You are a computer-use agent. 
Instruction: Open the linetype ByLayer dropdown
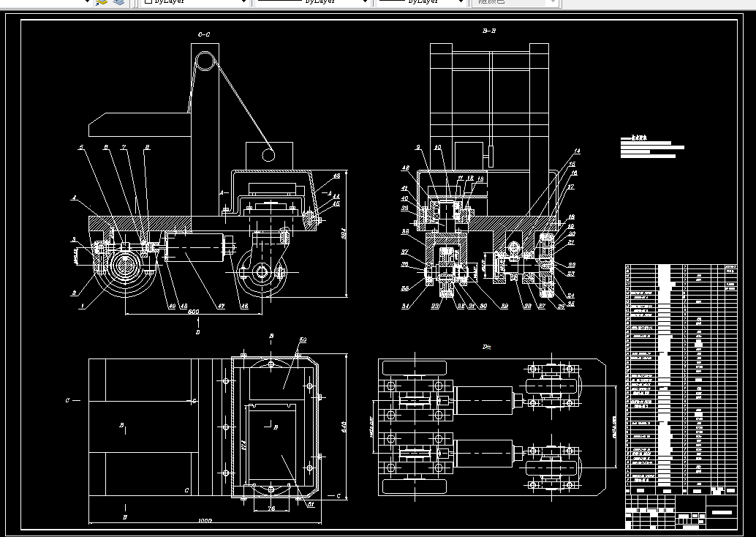click(x=313, y=2)
